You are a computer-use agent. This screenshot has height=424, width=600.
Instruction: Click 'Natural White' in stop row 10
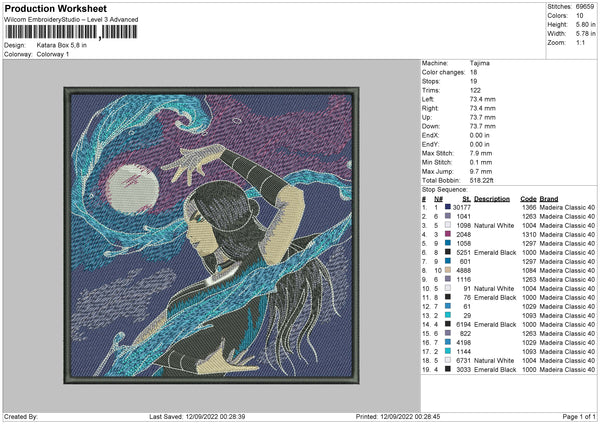pyautogui.click(x=494, y=289)
